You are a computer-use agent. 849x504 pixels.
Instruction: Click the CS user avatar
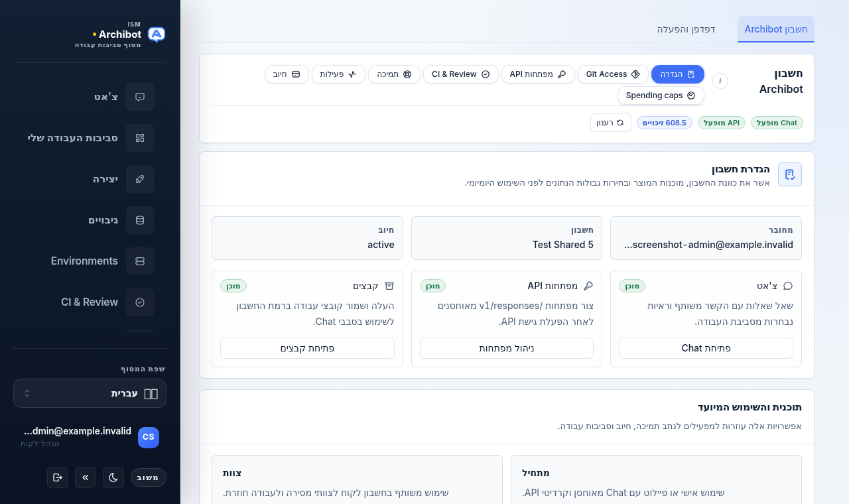(x=149, y=438)
